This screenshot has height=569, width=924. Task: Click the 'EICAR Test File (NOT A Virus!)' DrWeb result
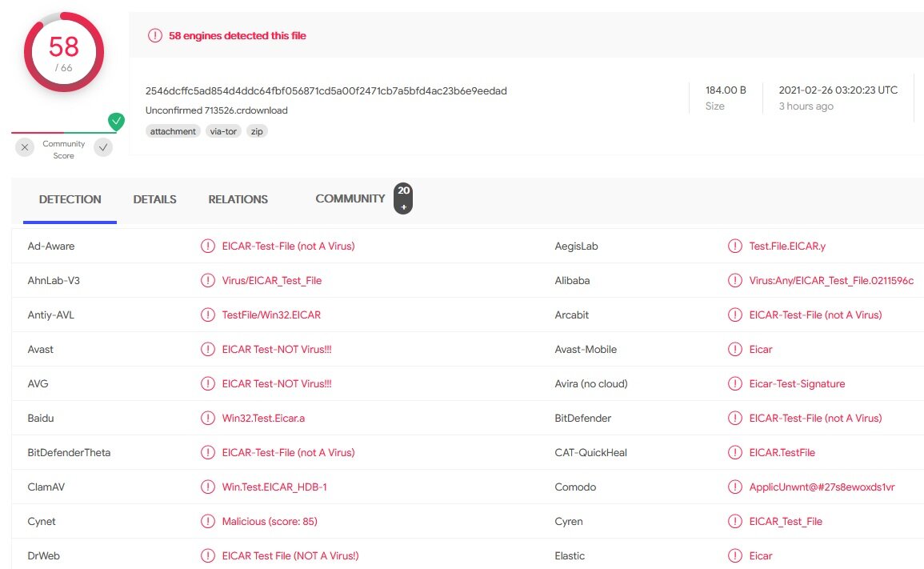click(290, 555)
